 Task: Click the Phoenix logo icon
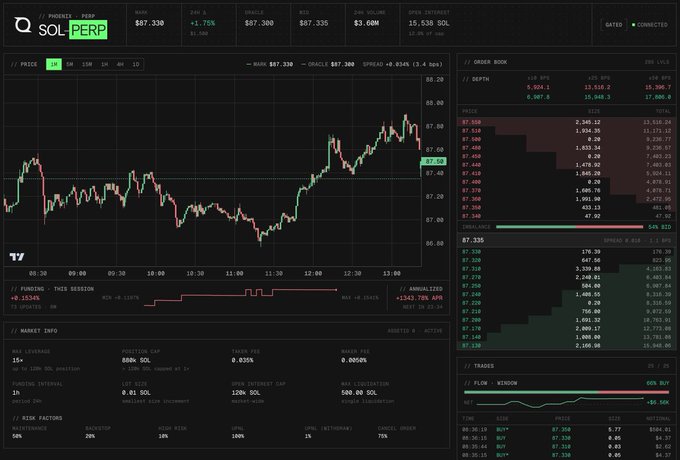tap(23, 25)
